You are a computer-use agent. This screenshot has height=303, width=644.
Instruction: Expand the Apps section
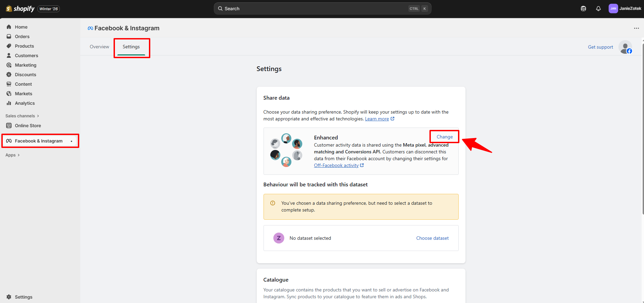click(13, 155)
